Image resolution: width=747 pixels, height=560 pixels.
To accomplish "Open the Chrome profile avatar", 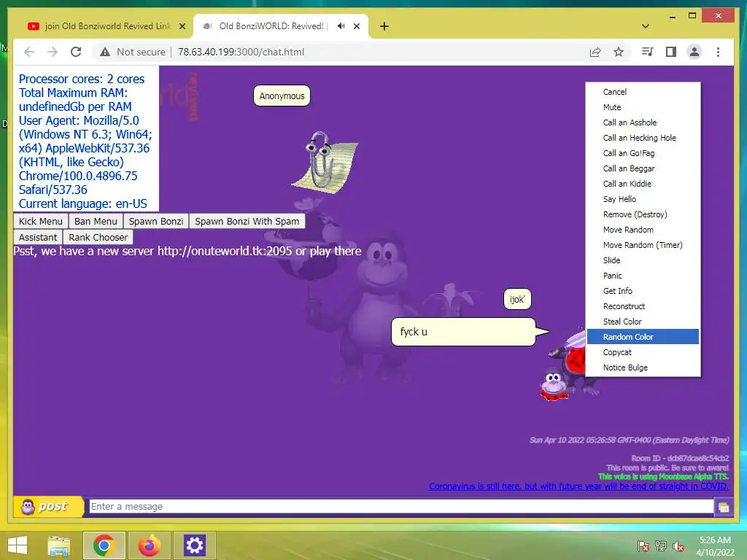I will (x=694, y=52).
